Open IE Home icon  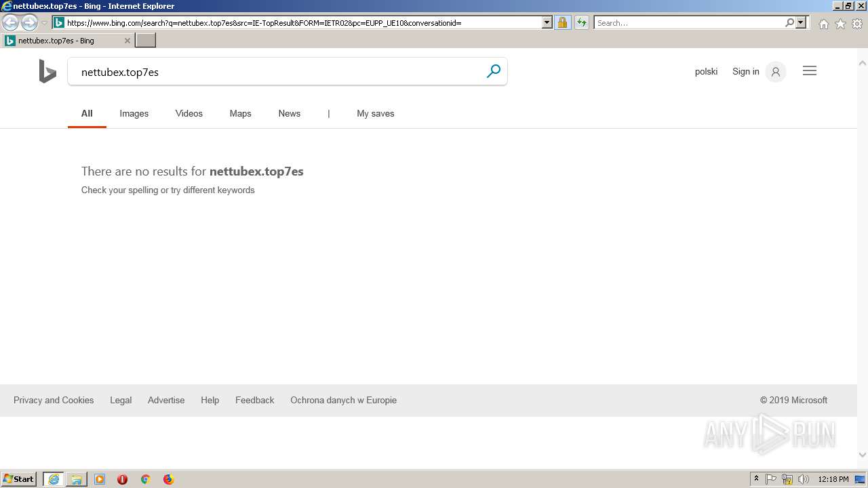(x=823, y=24)
